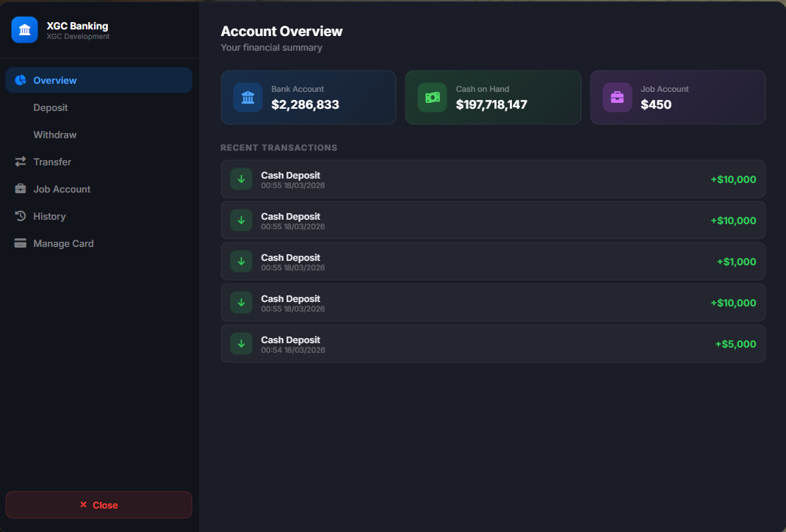This screenshot has height=532, width=786.
Task: Click the green arrow icon of the $1,000 deposit
Action: (x=241, y=262)
